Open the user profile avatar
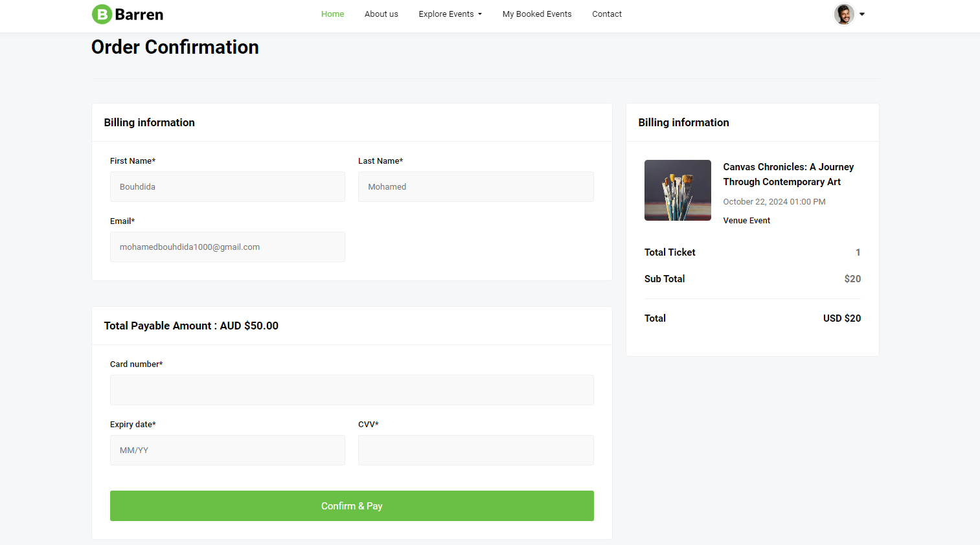 point(843,14)
